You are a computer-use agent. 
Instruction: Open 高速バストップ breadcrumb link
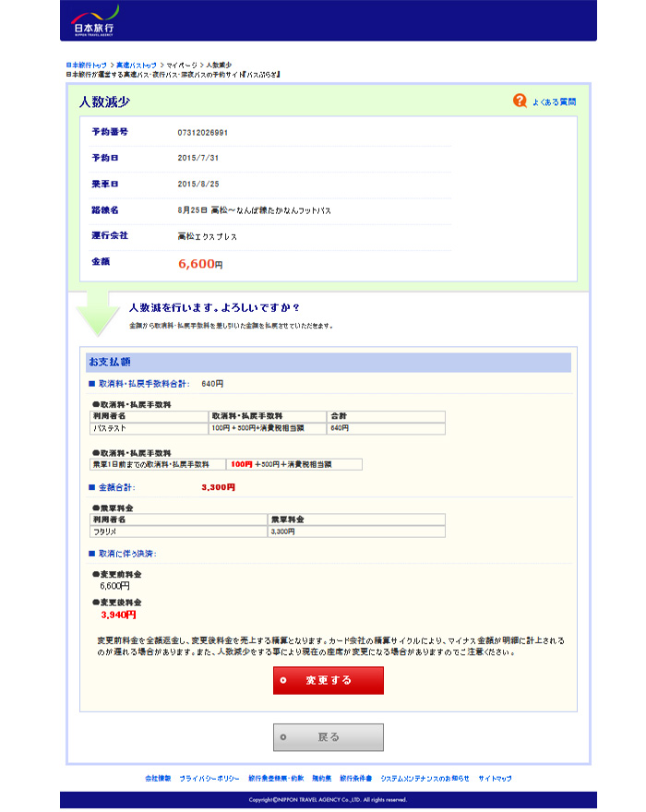click(137, 66)
